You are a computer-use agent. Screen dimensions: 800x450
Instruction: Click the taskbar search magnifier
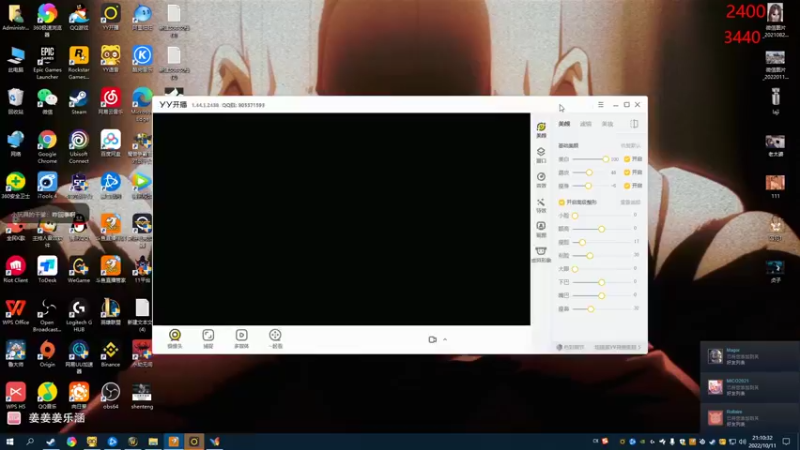click(30, 441)
